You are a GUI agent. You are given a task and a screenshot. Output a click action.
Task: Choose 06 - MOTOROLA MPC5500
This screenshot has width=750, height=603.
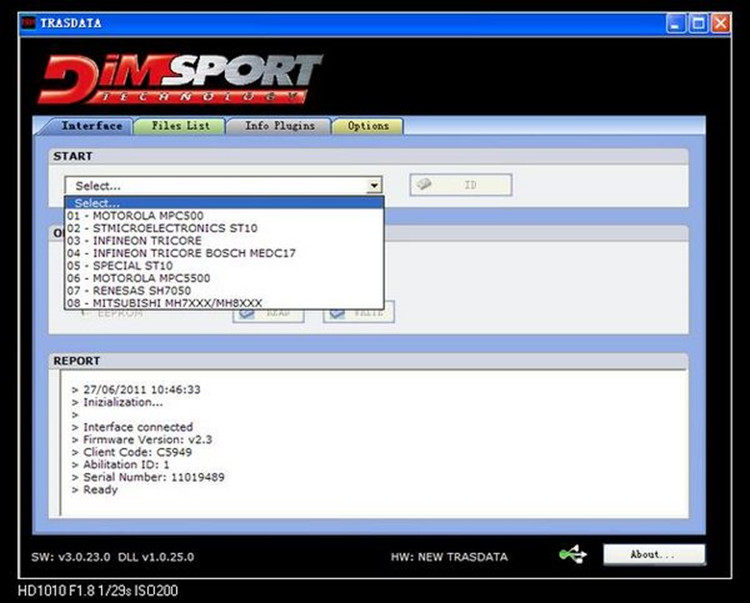tap(224, 278)
